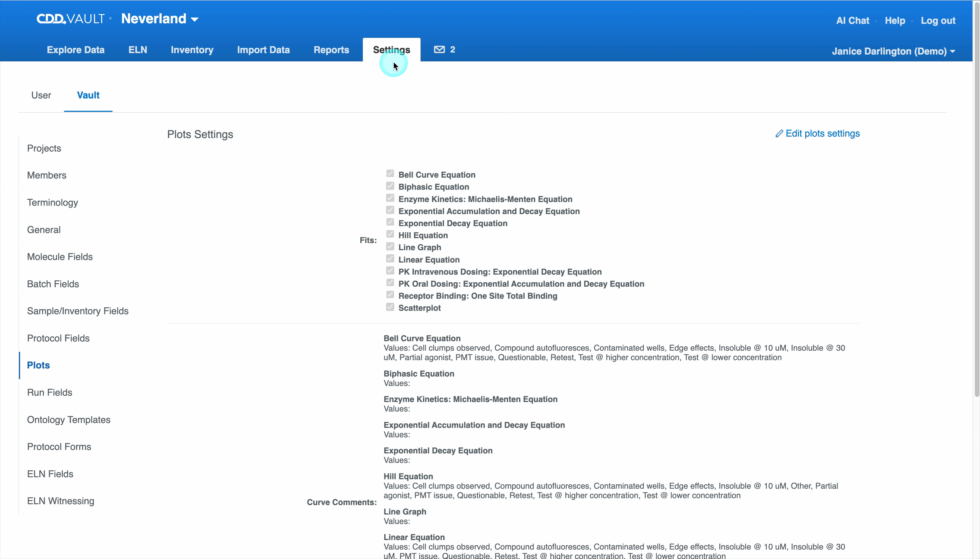Toggle Exponential Accumulation and Decay Equation checkbox

[x=390, y=210]
